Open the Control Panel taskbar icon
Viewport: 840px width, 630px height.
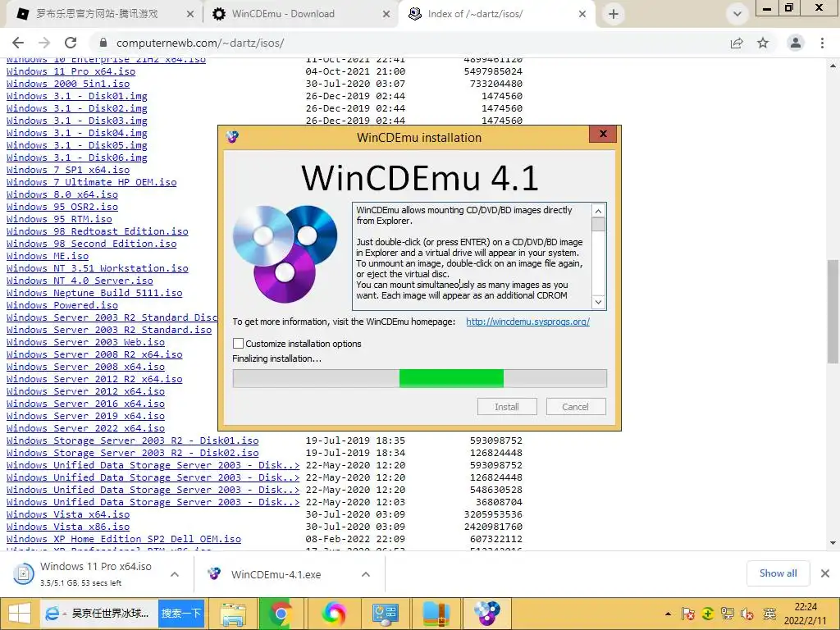[386, 614]
